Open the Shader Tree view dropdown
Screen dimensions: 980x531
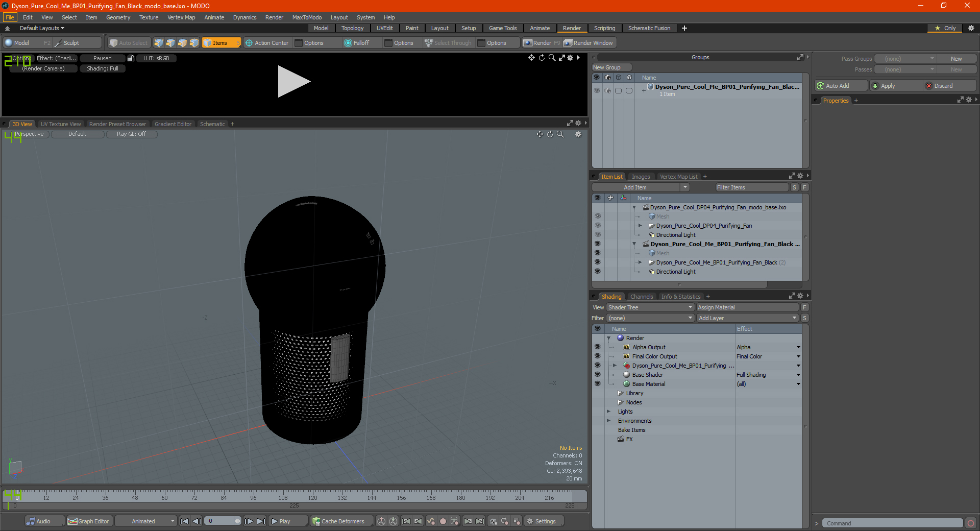[x=650, y=307]
